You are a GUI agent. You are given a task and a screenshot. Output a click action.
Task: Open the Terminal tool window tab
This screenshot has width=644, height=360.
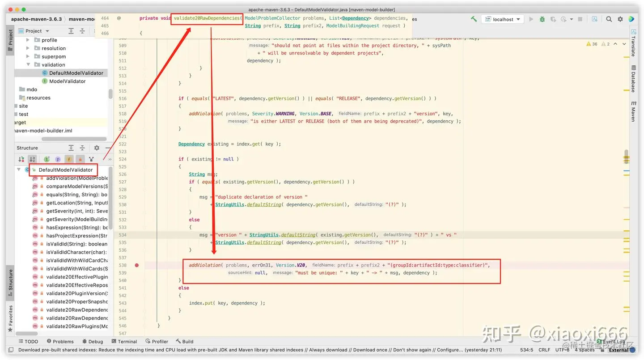point(124,341)
